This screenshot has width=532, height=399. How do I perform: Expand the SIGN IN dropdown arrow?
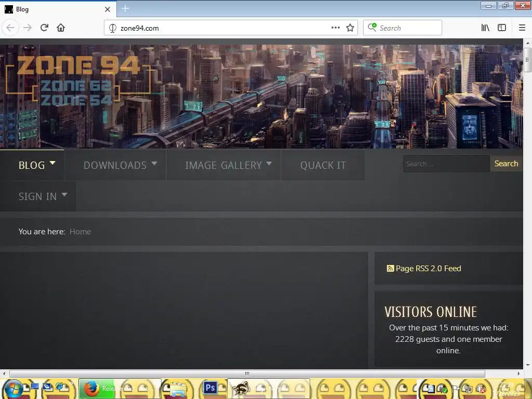(64, 194)
